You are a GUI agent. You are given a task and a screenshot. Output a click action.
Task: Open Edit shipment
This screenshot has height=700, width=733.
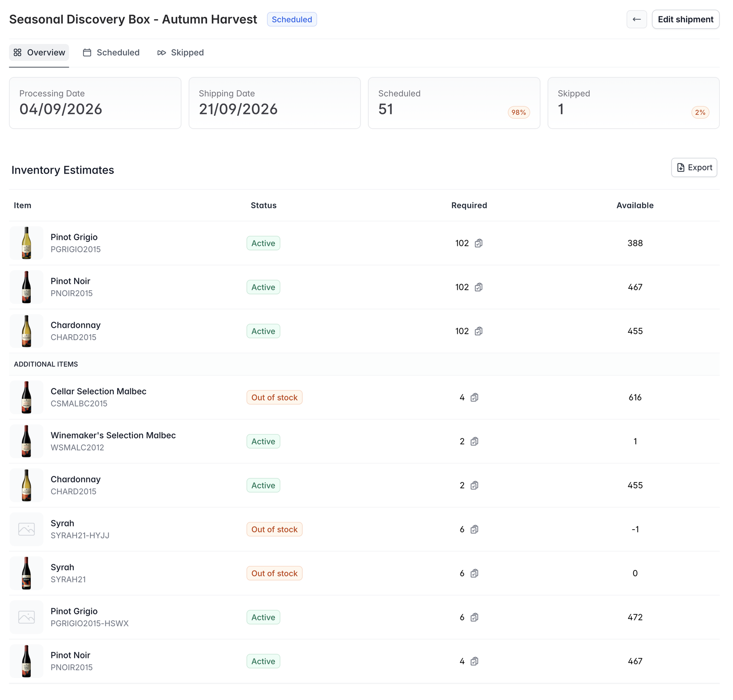click(685, 19)
